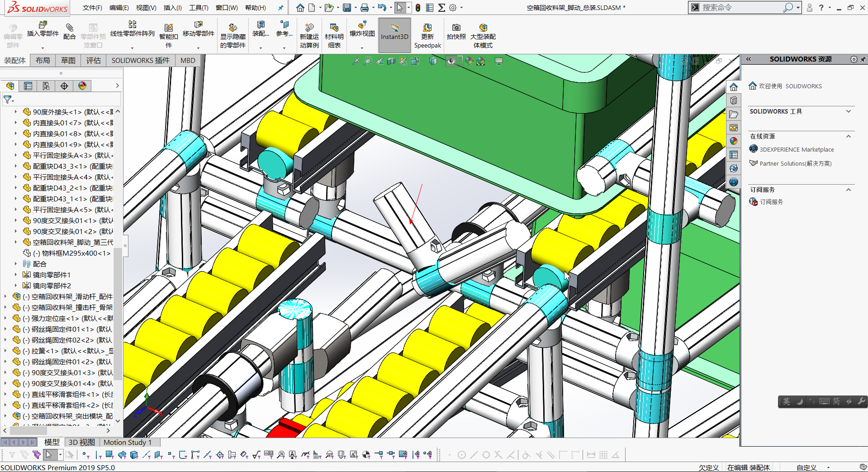
Task: Click the Exploded View (爆炸视图) tool
Action: coord(362,29)
